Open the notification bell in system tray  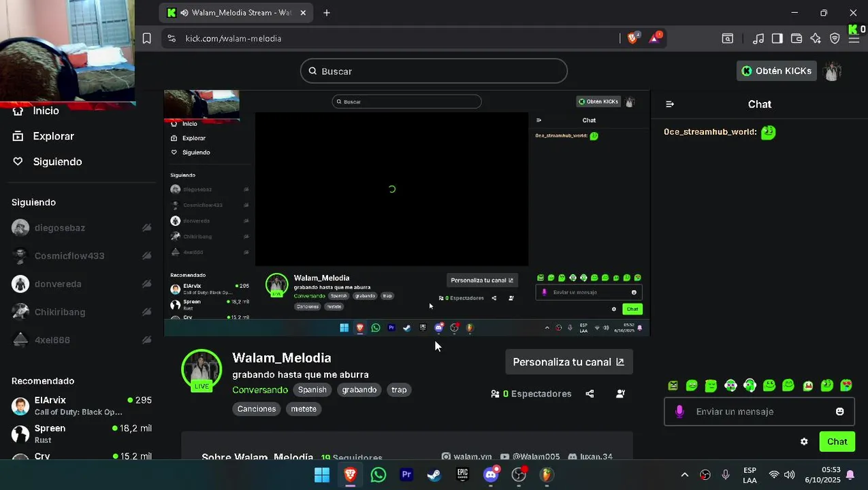click(850, 475)
